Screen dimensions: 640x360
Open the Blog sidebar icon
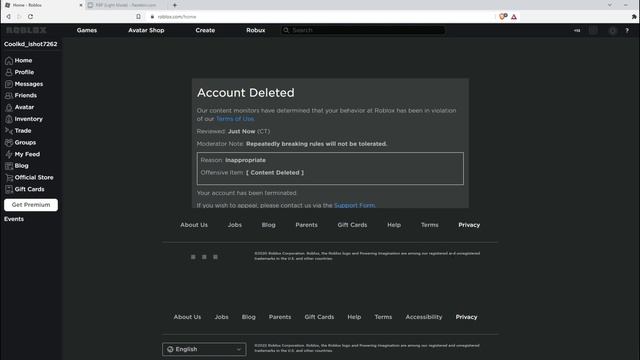pos(9,166)
